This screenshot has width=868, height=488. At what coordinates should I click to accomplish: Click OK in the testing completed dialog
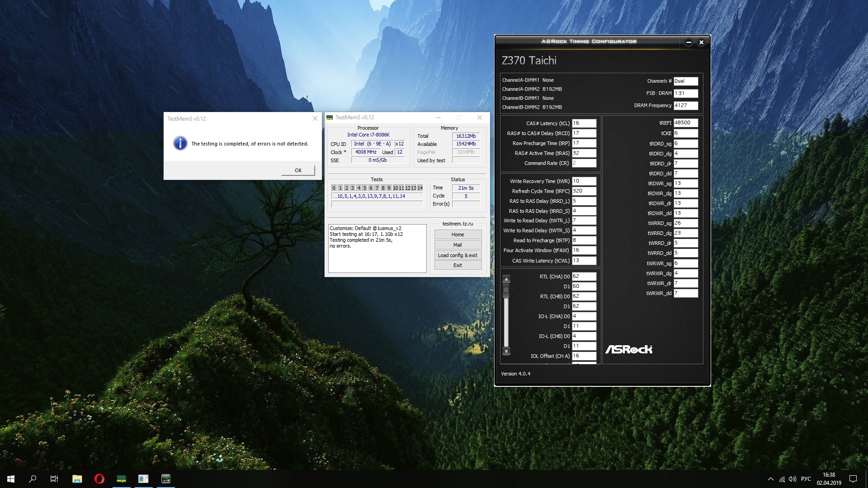click(x=298, y=170)
